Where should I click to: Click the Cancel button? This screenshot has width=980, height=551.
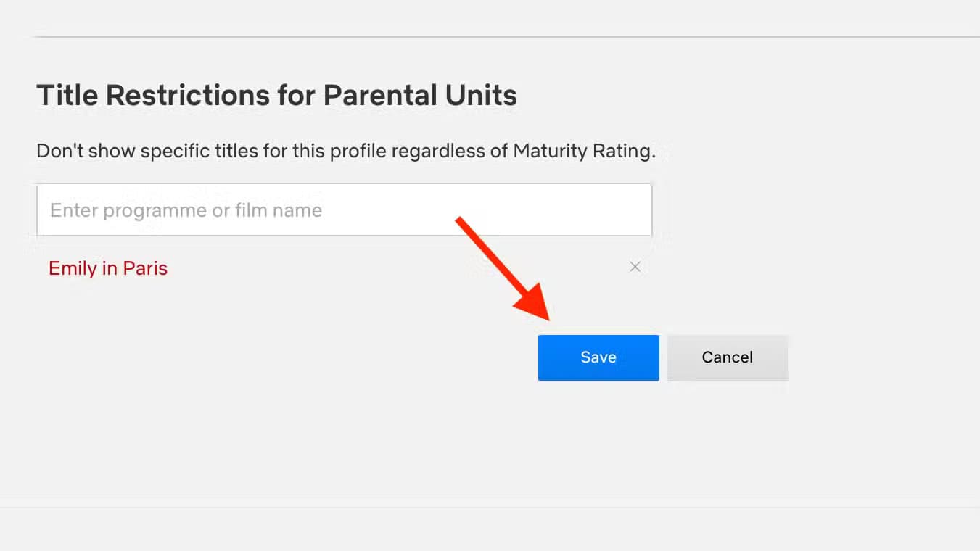[x=728, y=357]
